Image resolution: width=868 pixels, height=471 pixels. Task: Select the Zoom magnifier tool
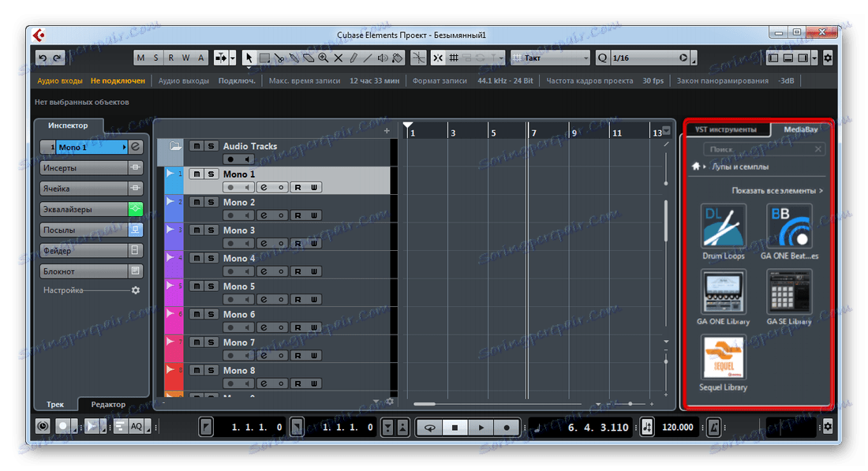pos(324,58)
